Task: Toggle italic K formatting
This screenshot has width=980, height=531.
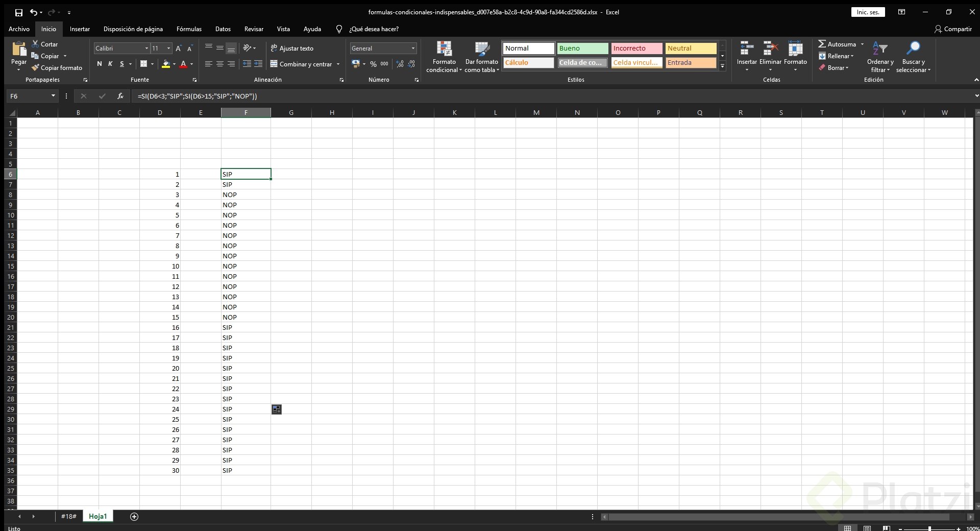Action: tap(110, 64)
